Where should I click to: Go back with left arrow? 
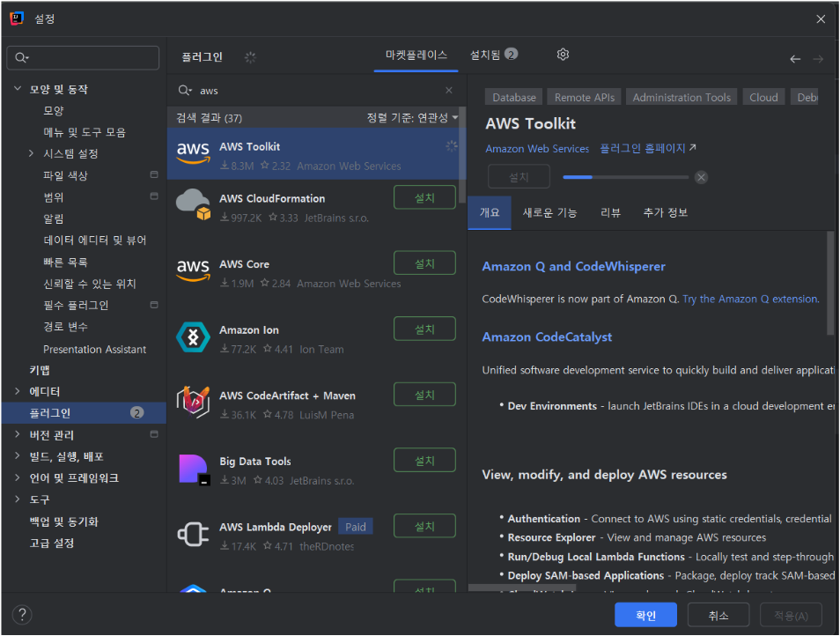point(795,59)
